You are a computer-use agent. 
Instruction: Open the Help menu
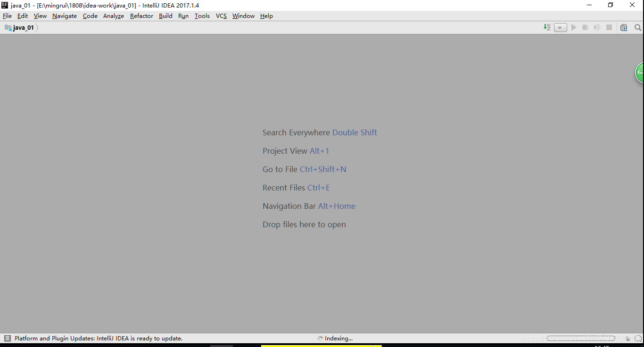(266, 16)
